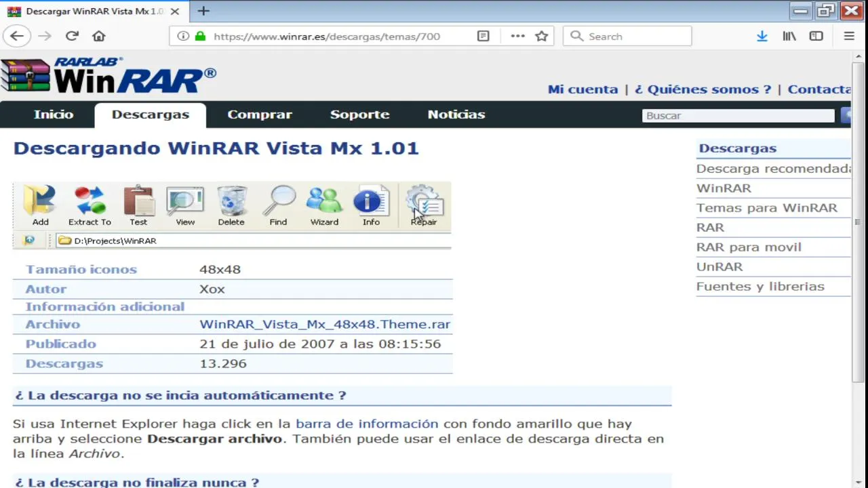Viewport: 868px width, 488px height.
Task: Open the Soporte navigation tab
Action: (359, 115)
